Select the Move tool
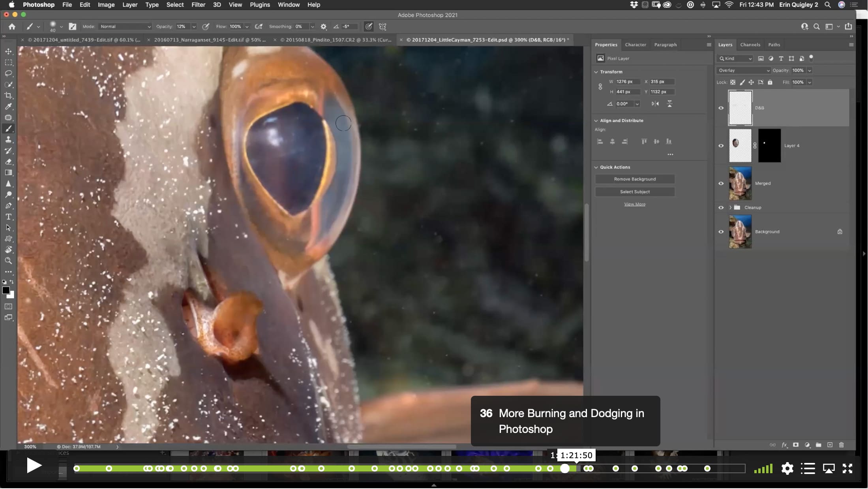Image resolution: width=868 pixels, height=489 pixels. (x=8, y=51)
